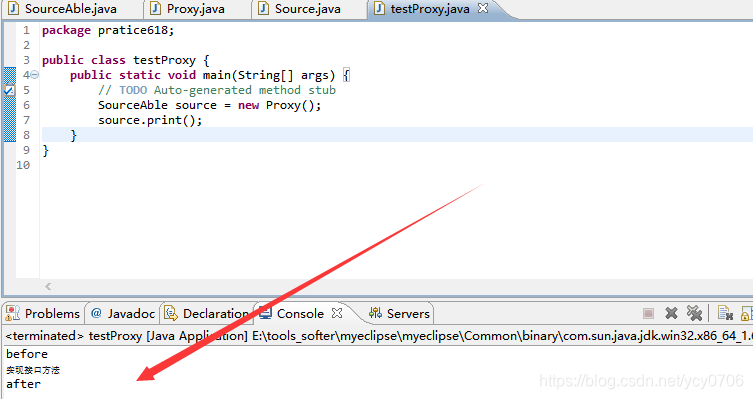Select the Console view tab
The width and height of the screenshot is (753, 399).
(300, 314)
